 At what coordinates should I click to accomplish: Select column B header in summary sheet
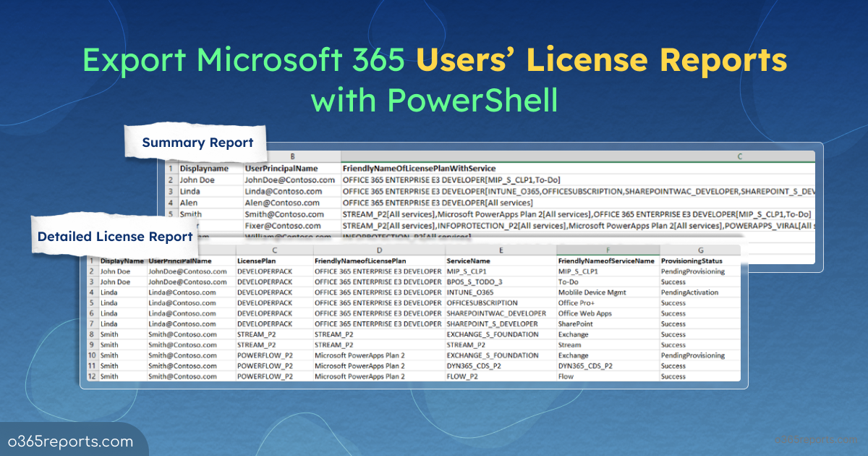coord(292,156)
